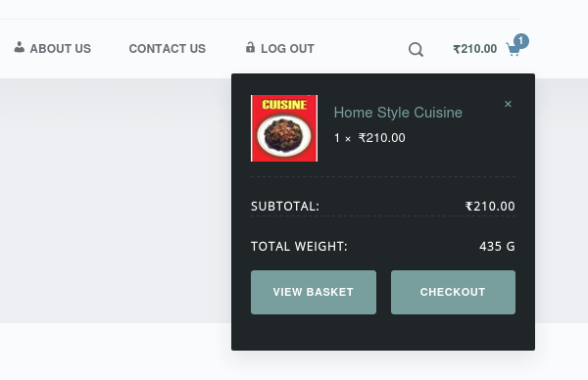Click the Subtotal label
Viewport: 588px width, 380px height.
(x=285, y=206)
